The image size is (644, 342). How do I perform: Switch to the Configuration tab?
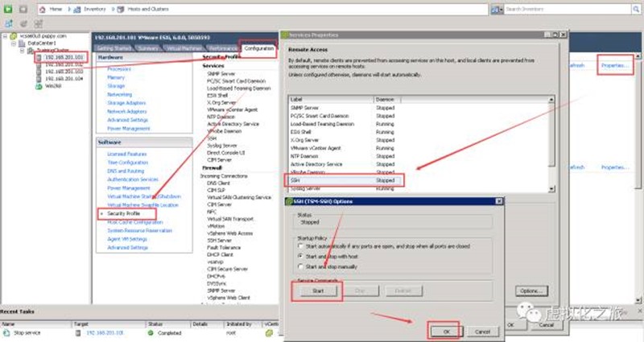258,48
